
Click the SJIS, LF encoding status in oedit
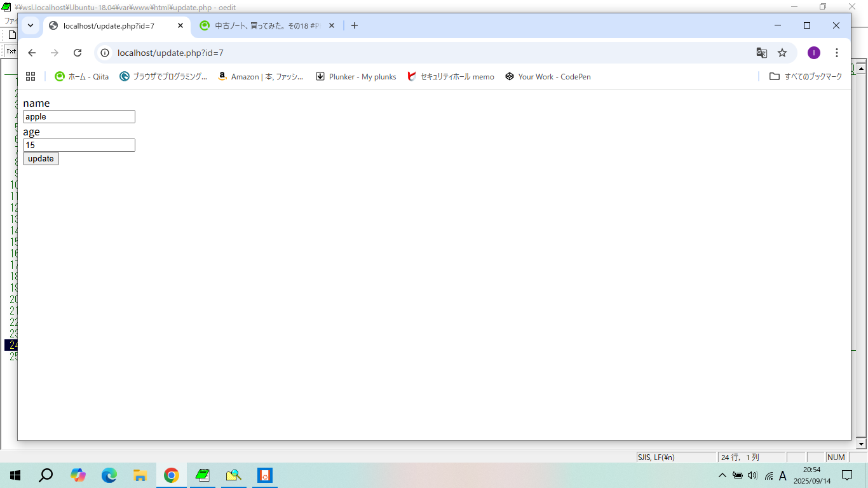[676, 457]
